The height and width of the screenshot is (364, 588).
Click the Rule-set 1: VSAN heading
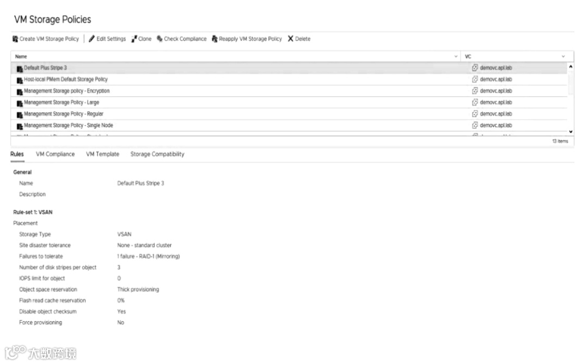click(33, 212)
